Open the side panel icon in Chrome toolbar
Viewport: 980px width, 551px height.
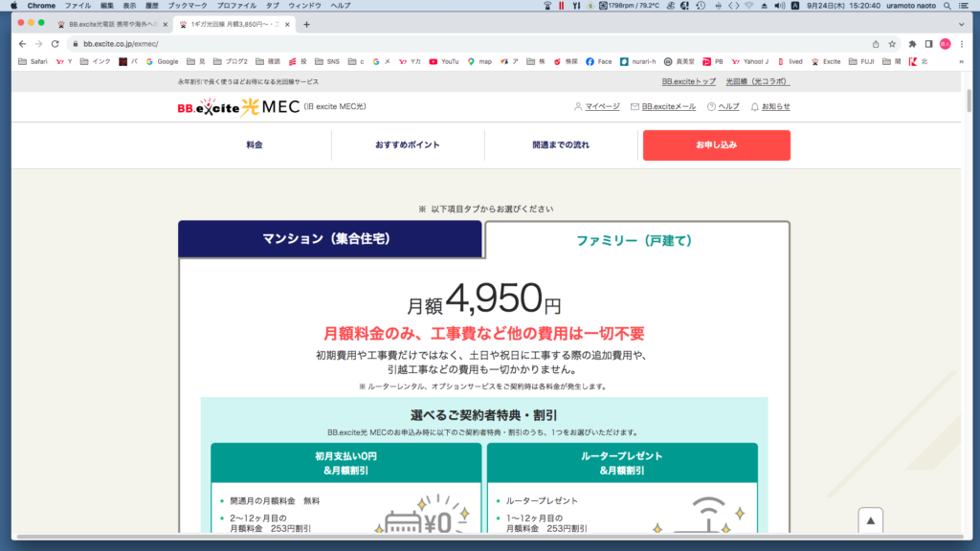click(x=928, y=44)
